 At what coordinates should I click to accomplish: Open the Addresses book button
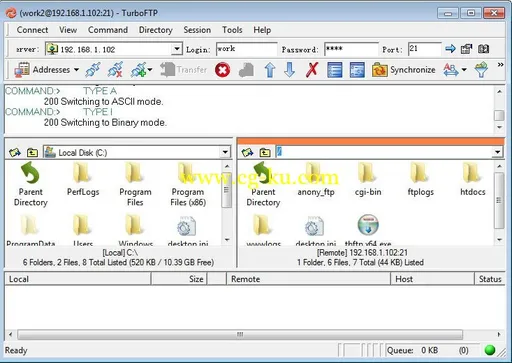click(42, 70)
